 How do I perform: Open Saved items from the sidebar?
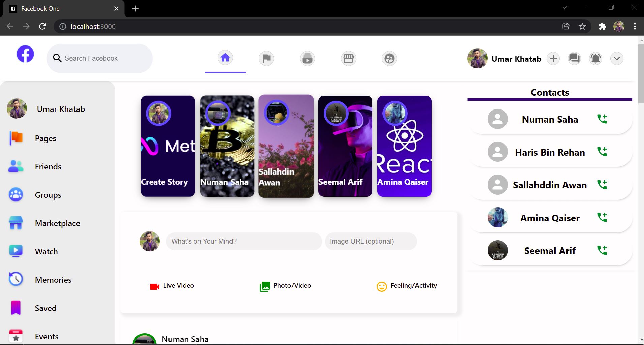pos(45,308)
